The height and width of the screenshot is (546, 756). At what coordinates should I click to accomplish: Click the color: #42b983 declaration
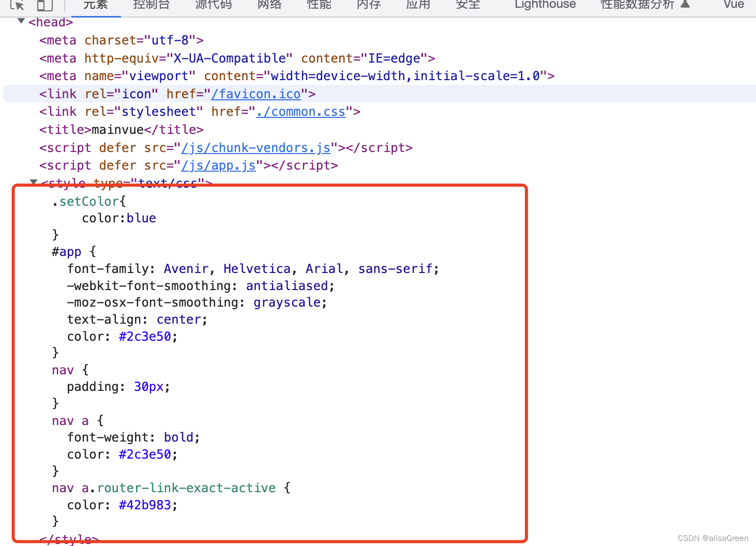122,505
